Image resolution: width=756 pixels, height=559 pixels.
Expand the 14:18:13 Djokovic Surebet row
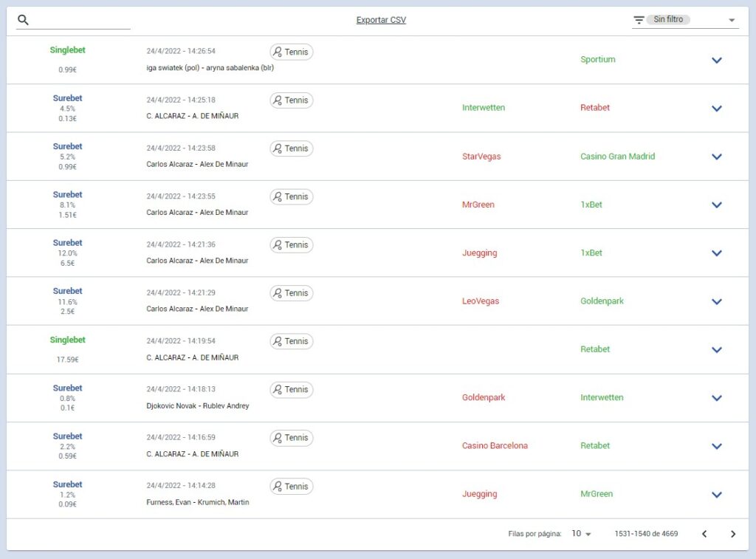click(716, 398)
